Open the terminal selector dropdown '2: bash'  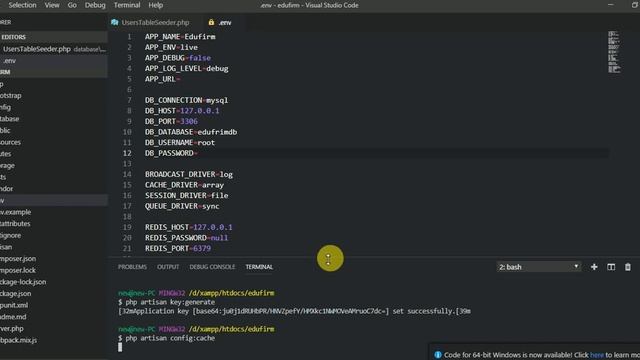[538, 267]
